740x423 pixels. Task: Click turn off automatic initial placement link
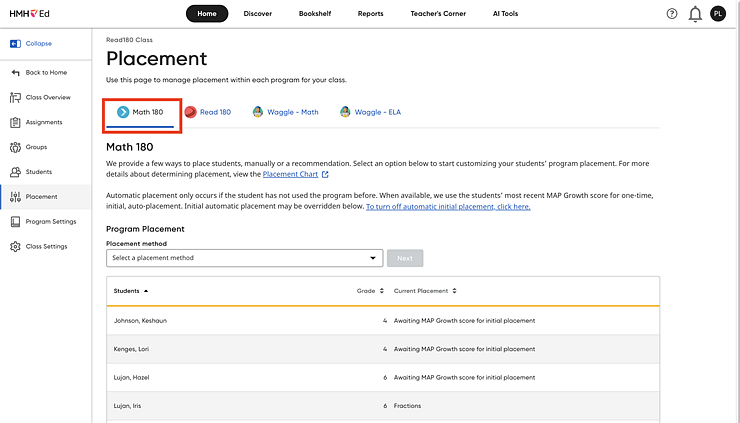point(448,207)
